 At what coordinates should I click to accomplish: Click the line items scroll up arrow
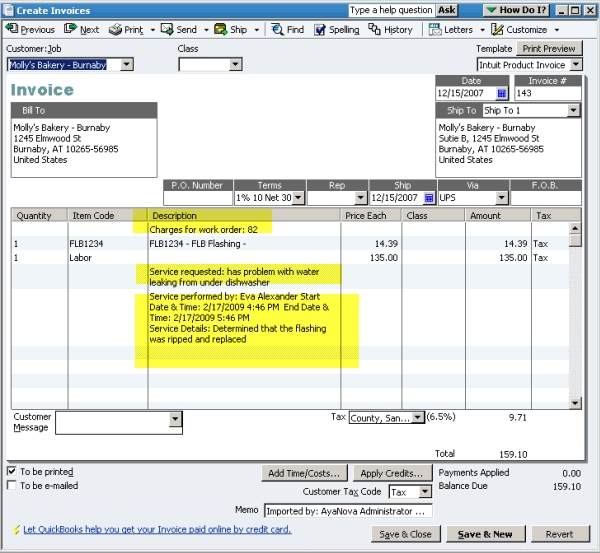click(x=575, y=228)
